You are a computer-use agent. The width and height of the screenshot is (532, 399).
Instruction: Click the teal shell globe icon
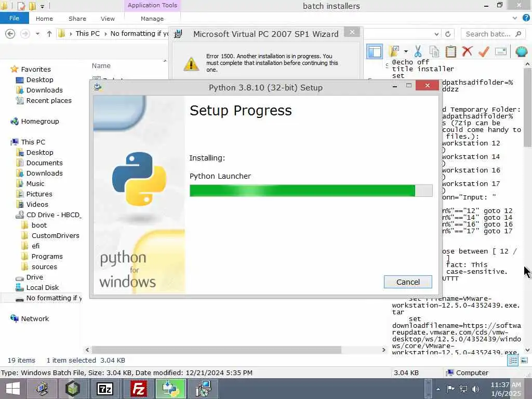pos(521,51)
